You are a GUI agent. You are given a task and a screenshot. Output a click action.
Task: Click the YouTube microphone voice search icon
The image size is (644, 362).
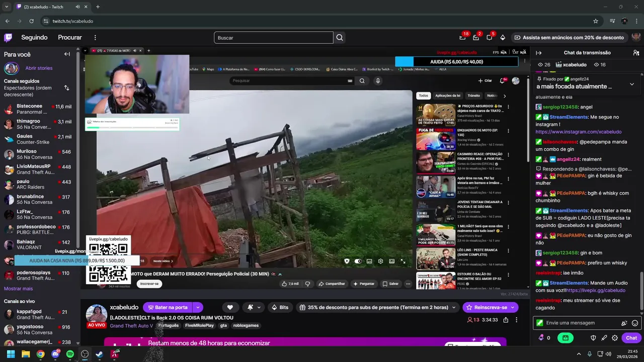point(378,80)
